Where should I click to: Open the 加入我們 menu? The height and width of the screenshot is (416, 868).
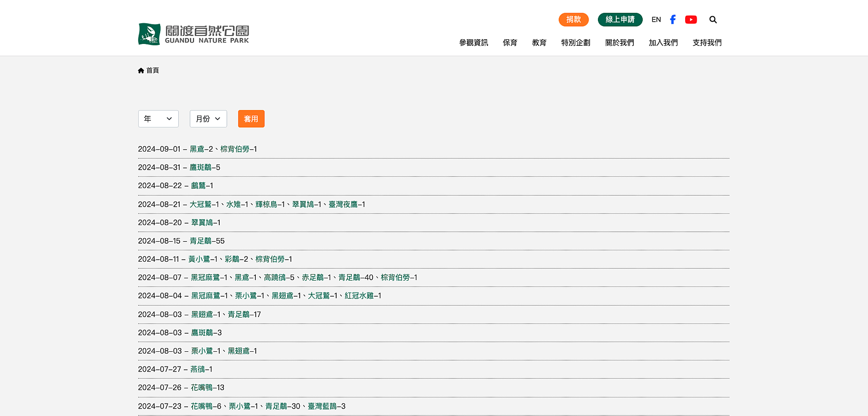pos(663,43)
